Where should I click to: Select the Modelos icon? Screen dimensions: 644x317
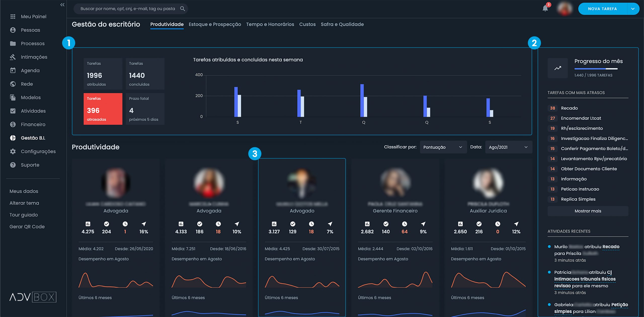tap(13, 97)
